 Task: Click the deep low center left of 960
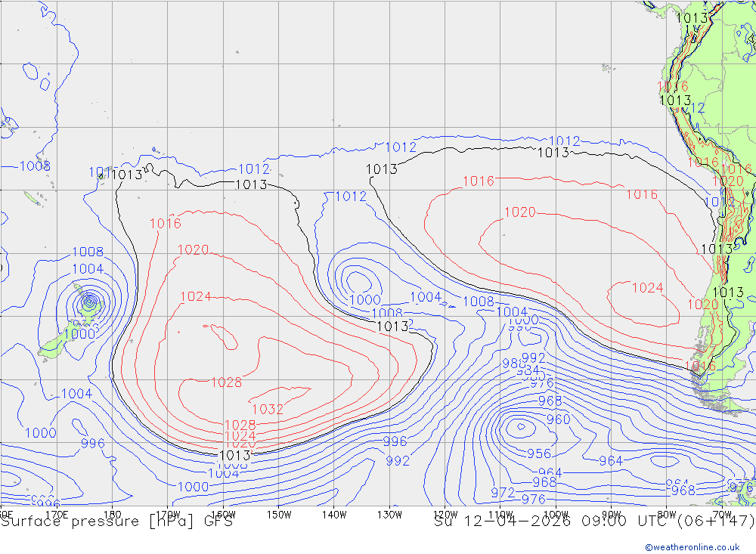point(520,427)
